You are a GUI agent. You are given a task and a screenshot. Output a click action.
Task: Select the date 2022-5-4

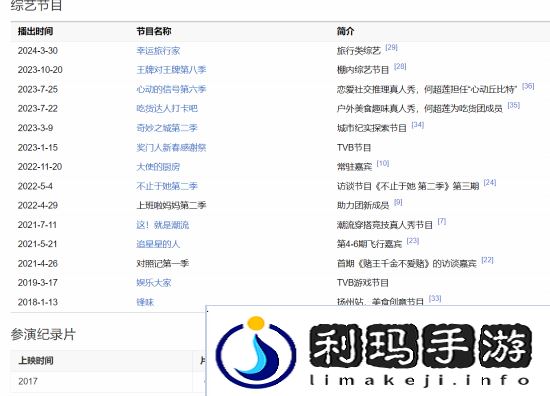pyautogui.click(x=35, y=186)
